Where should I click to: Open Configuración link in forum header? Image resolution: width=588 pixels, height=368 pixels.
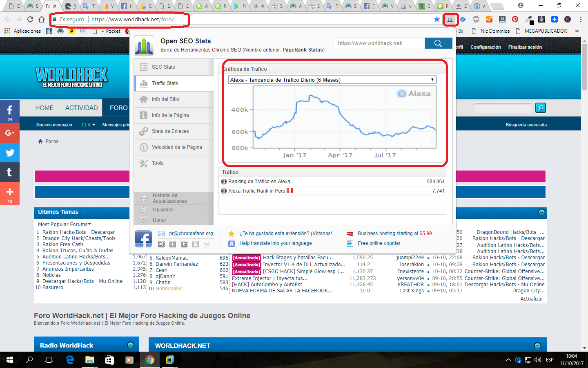486,47
